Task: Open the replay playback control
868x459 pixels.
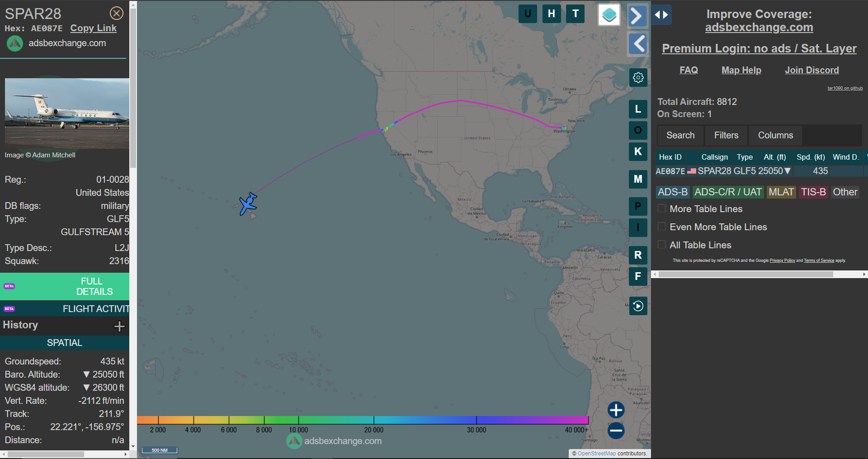Action: (x=638, y=306)
